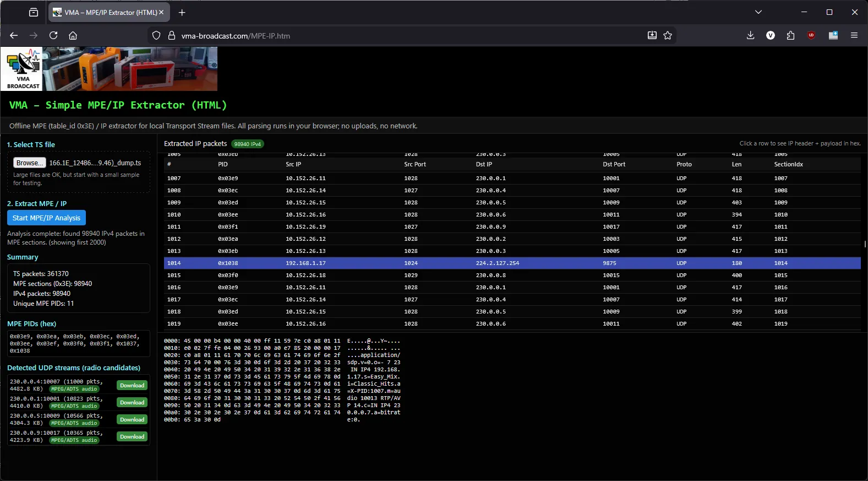The width and height of the screenshot is (868, 481).
Task: Click the VMA Broadcast logo
Action: point(22,69)
